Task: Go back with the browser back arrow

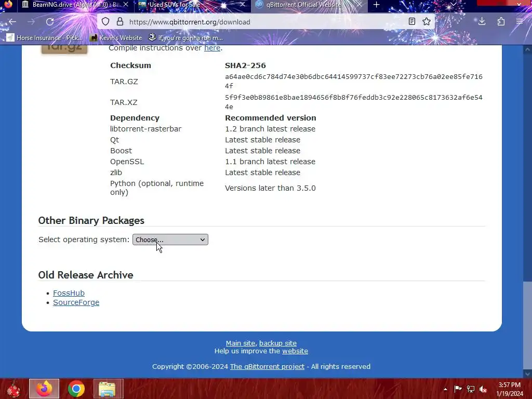Action: (12, 22)
